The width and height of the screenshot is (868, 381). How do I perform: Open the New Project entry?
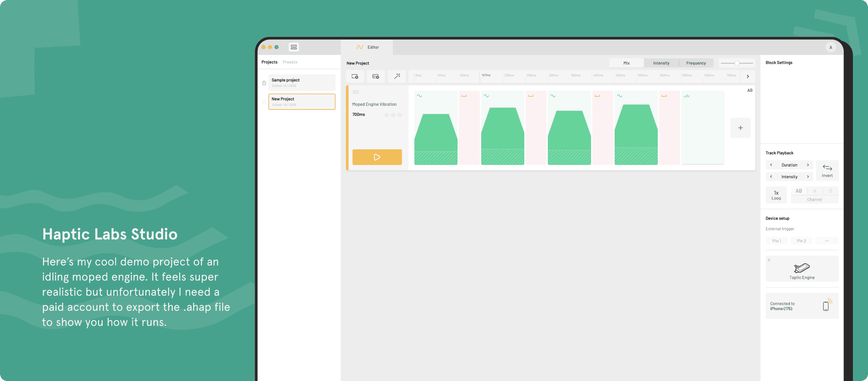(x=302, y=102)
